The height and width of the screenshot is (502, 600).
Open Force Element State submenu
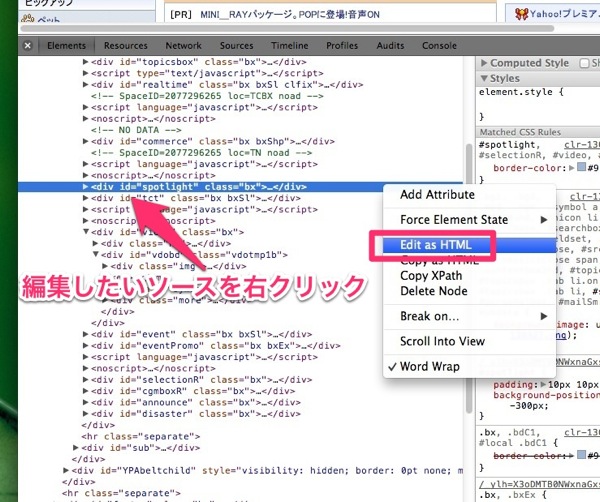tap(469, 220)
